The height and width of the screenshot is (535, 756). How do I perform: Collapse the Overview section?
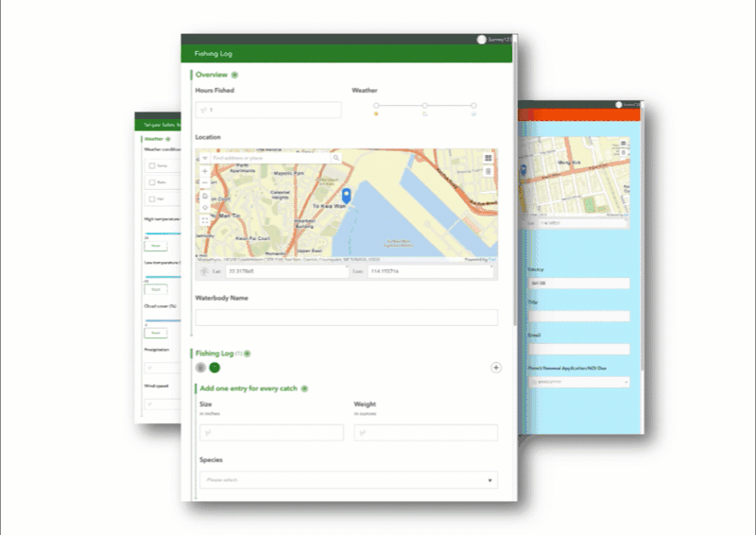(x=234, y=75)
